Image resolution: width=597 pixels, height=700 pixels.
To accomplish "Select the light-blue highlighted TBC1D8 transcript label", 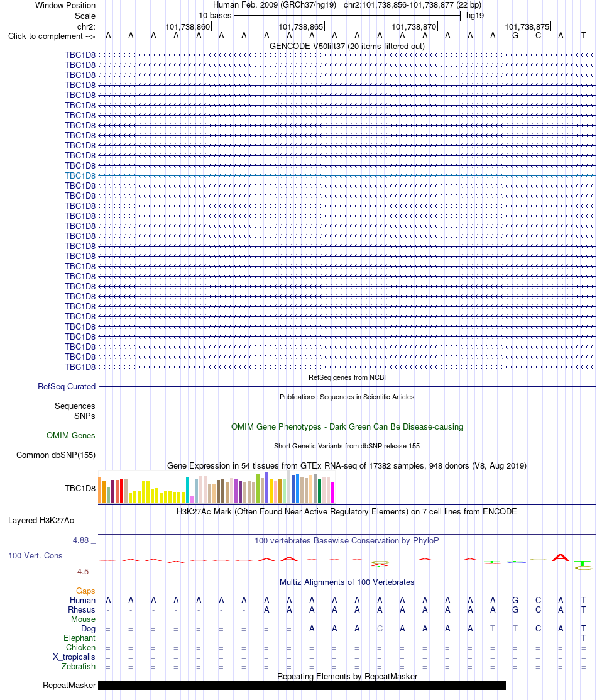I will pyautogui.click(x=80, y=176).
